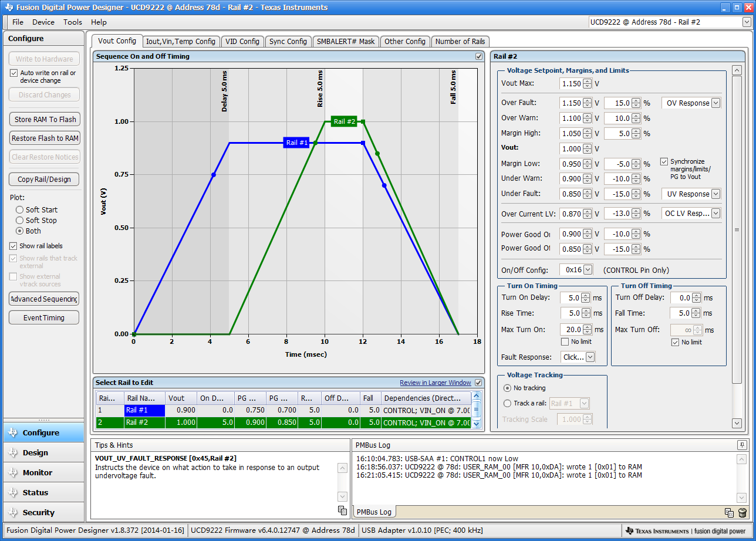Open Advanced Sequencing
Screen dimensions: 756x541
click(x=44, y=299)
